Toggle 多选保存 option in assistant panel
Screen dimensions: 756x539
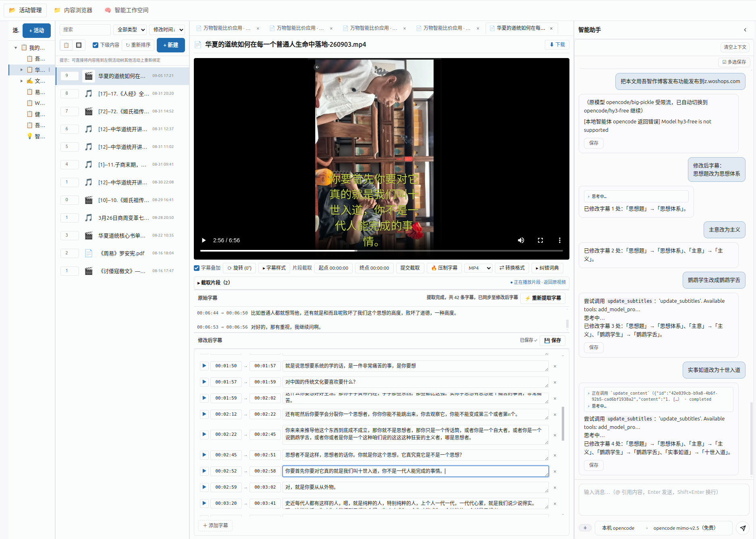[734, 62]
